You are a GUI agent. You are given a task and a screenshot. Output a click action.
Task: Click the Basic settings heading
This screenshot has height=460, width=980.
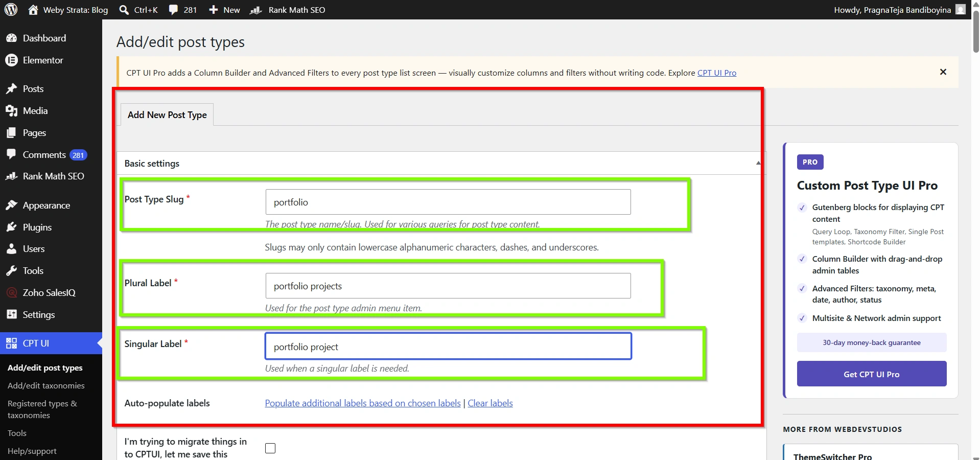152,164
